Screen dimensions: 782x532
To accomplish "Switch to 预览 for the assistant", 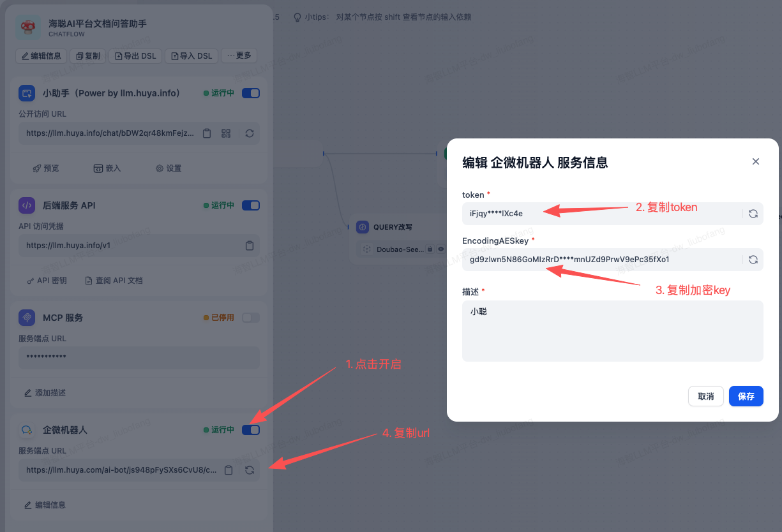I will pos(45,168).
